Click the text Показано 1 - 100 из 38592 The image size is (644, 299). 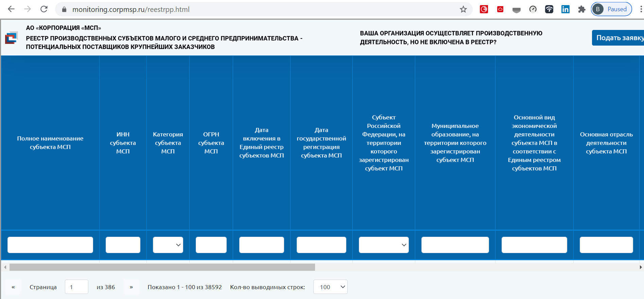coord(185,287)
